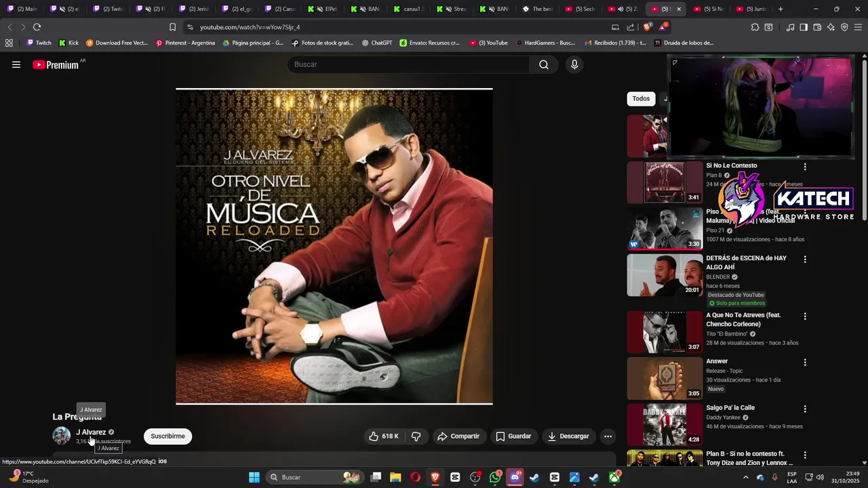This screenshot has width=868, height=488.
Task: Save video with Guardar button
Action: [x=513, y=436]
